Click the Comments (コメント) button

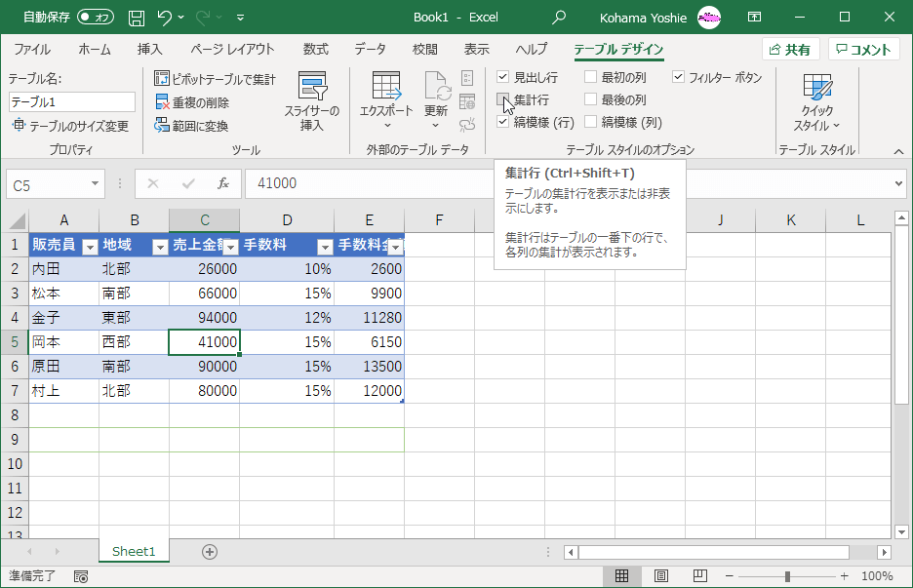pyautogui.click(x=864, y=50)
